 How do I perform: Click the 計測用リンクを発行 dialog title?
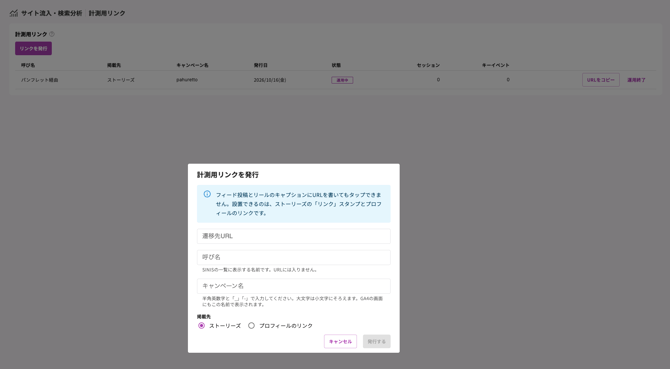tap(228, 175)
